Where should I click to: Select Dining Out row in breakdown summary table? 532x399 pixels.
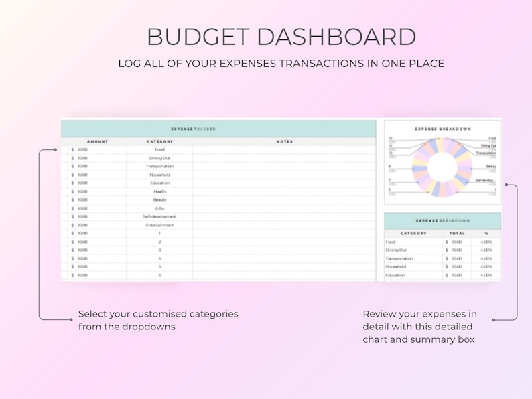pos(442,250)
